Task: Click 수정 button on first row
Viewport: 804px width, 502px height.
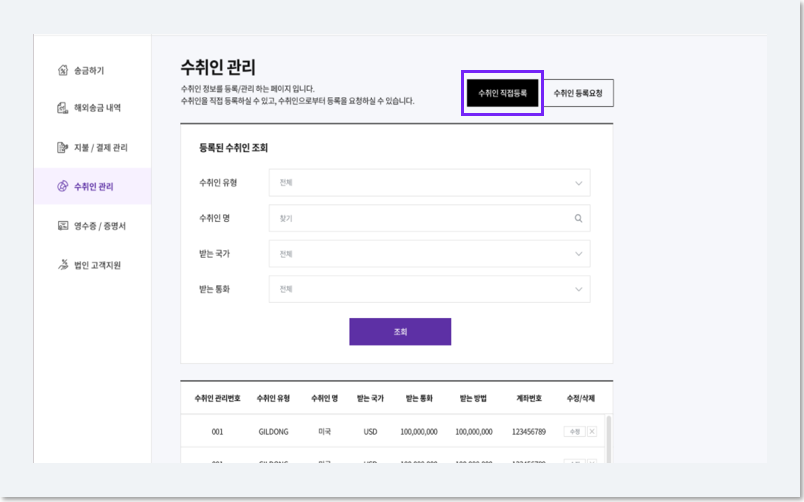Action: [x=574, y=432]
